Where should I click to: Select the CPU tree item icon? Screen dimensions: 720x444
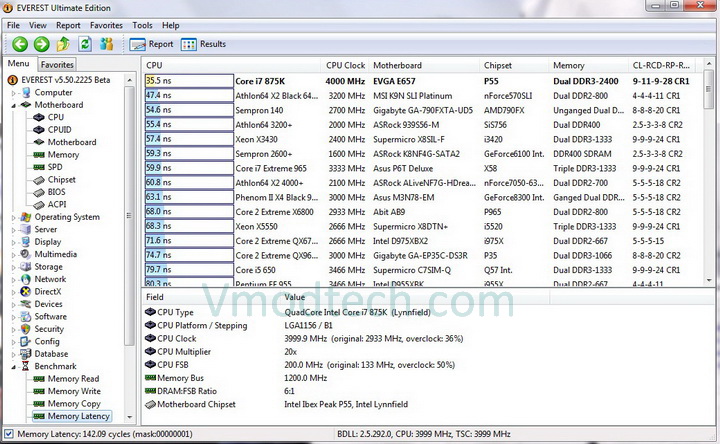tap(39, 117)
